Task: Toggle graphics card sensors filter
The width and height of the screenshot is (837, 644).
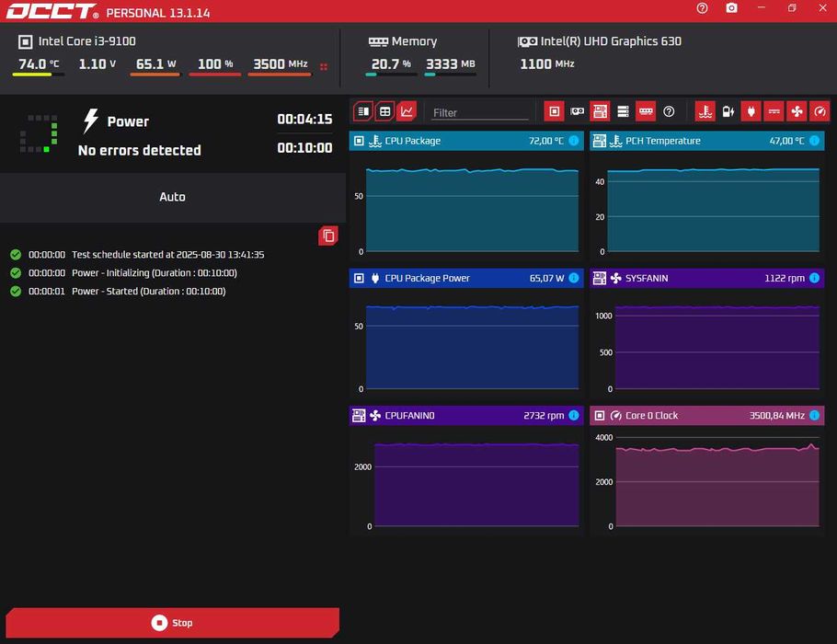Action: (x=577, y=111)
